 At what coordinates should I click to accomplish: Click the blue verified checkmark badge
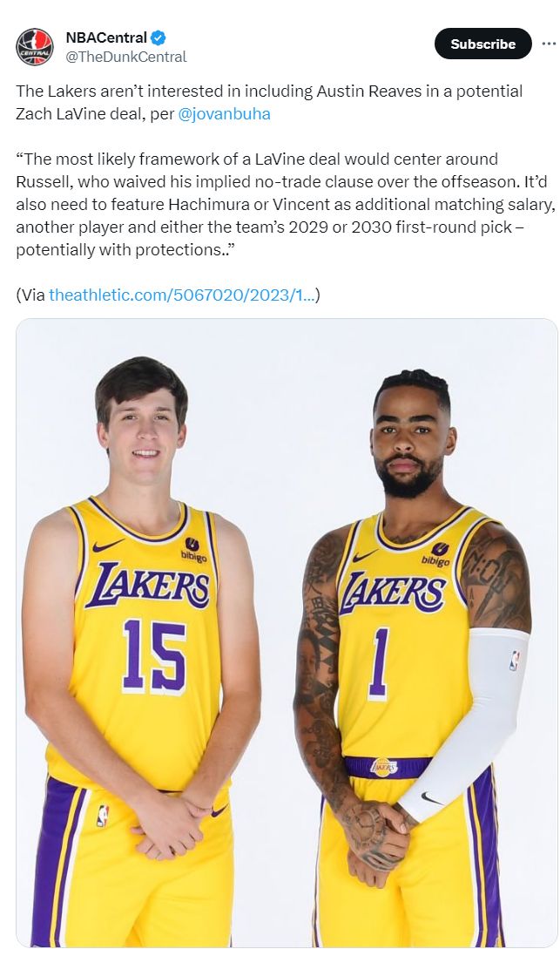coord(159,37)
